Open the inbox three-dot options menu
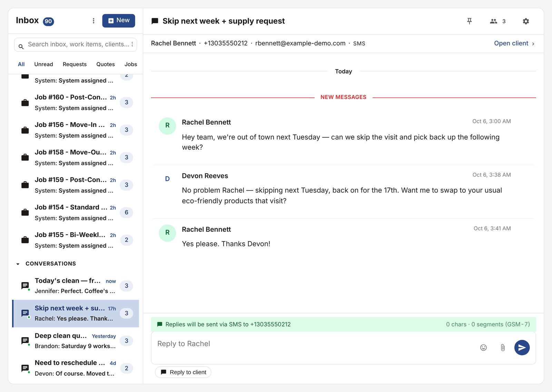The image size is (552, 392). (93, 21)
